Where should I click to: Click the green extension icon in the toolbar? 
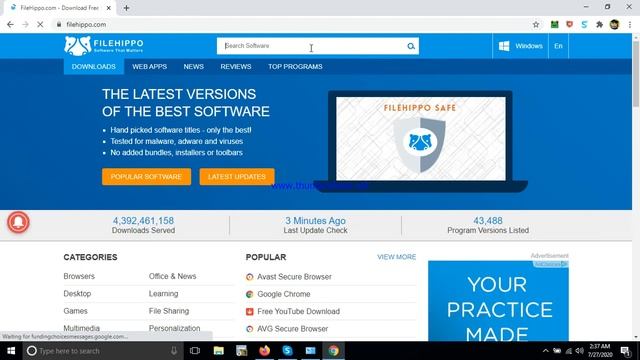554,24
